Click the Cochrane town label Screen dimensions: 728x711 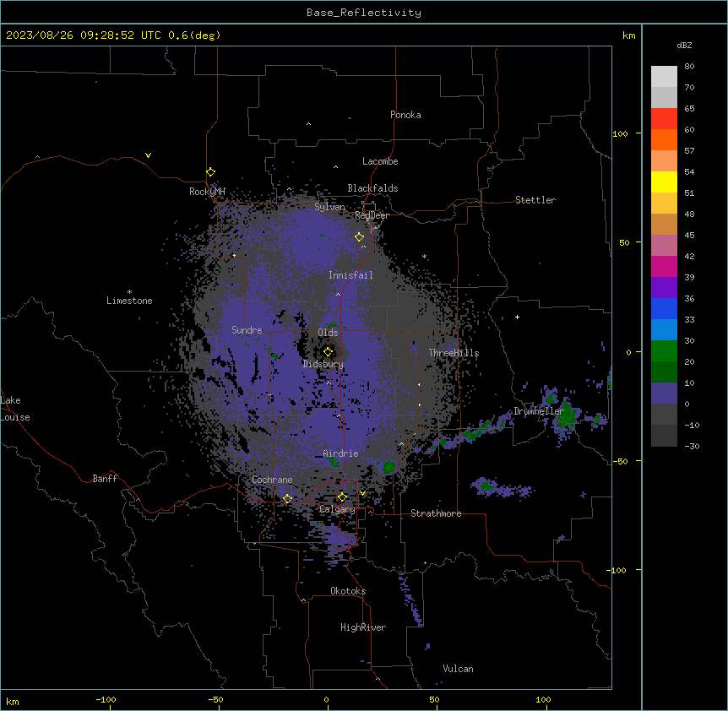pos(272,480)
